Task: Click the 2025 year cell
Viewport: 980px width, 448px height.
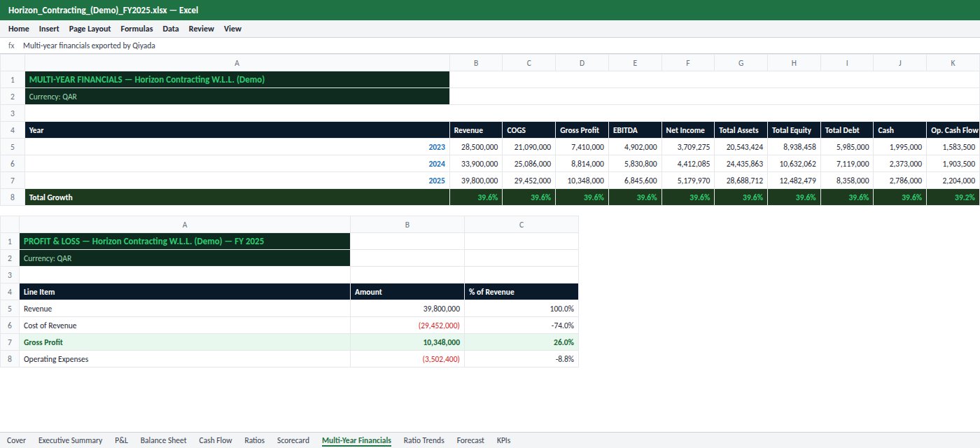Action: click(x=237, y=181)
